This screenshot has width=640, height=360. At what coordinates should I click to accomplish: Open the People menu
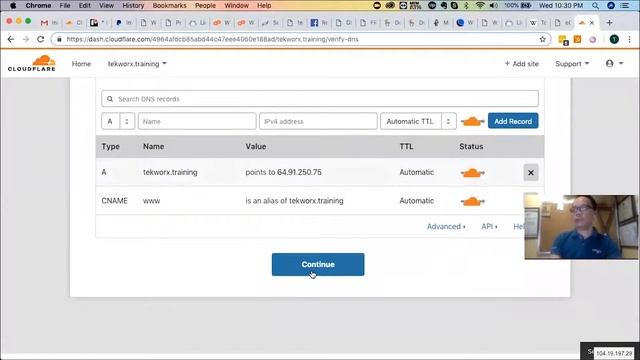[205, 5]
